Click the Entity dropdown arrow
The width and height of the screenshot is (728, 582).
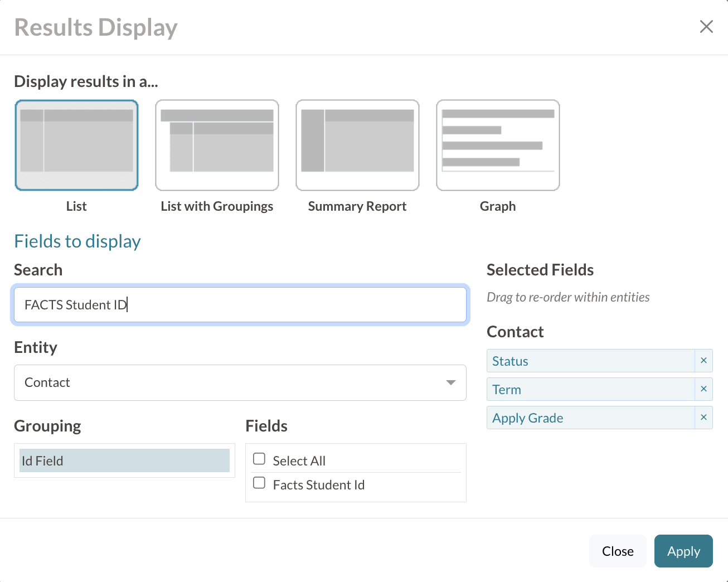(451, 382)
